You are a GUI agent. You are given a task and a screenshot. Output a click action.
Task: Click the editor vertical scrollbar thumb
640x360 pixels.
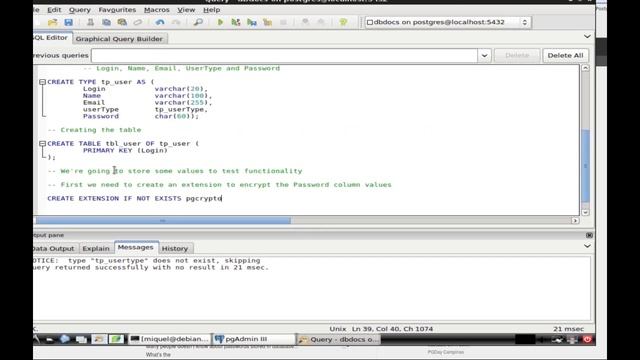click(x=585, y=165)
